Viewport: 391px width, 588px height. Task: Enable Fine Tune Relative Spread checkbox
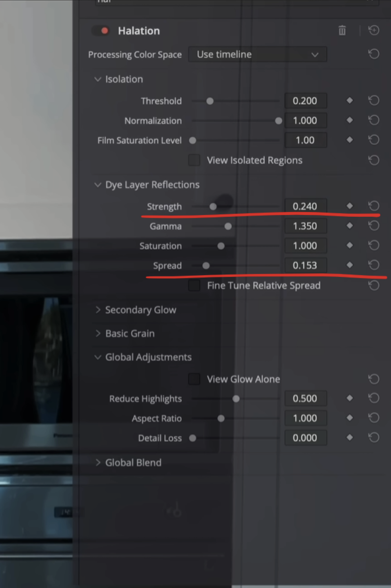[194, 285]
